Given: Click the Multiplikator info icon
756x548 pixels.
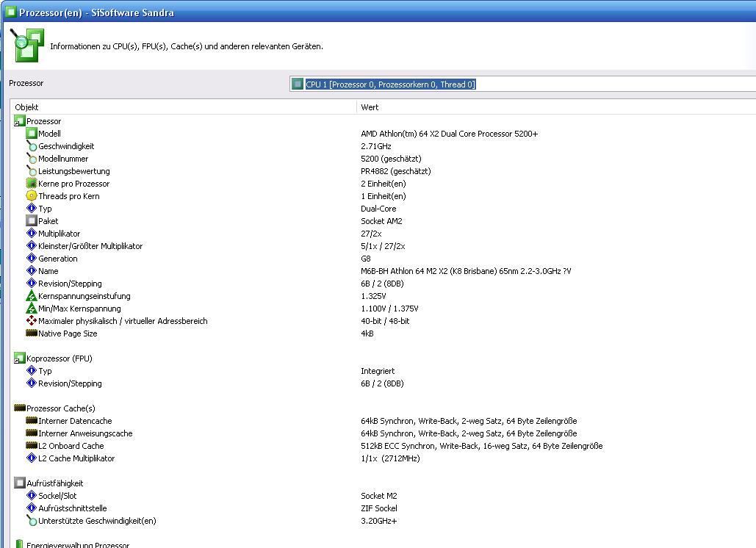Looking at the screenshot, I should (x=32, y=234).
